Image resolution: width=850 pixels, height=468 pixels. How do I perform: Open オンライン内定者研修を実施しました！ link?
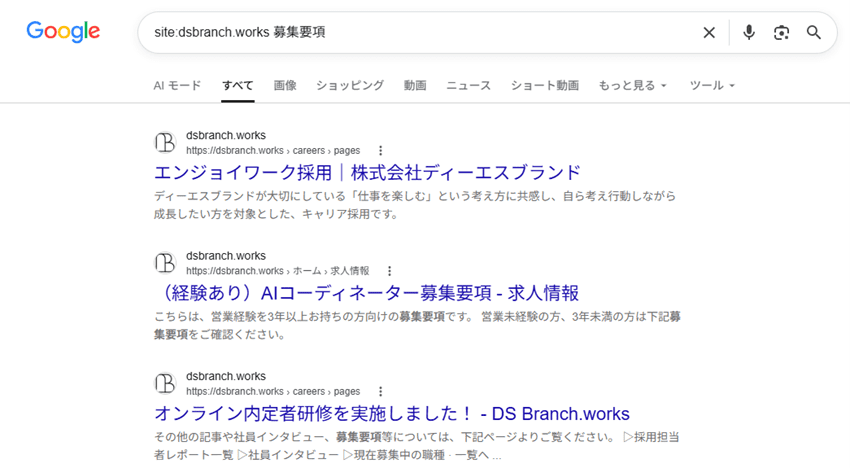(x=392, y=414)
